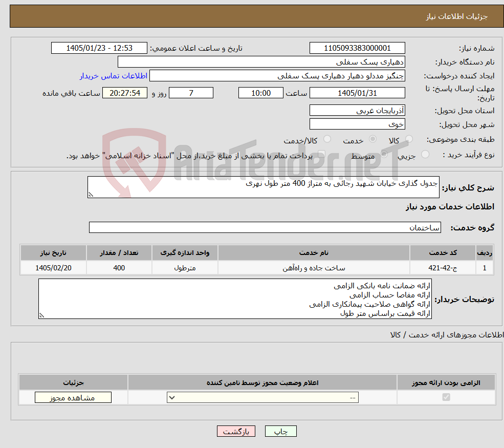504x448 pixels.
Task: Click the province field آذربایجان غربی
Action: pyautogui.click(x=357, y=110)
